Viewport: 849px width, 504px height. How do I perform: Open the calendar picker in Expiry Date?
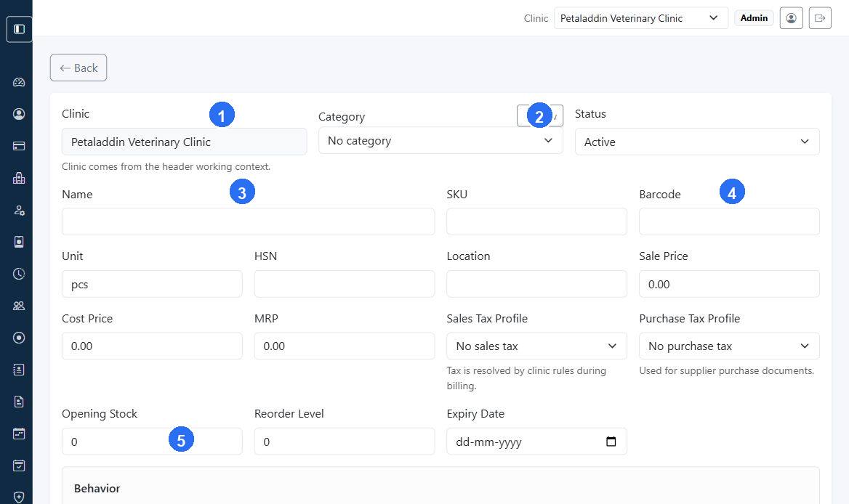[611, 442]
